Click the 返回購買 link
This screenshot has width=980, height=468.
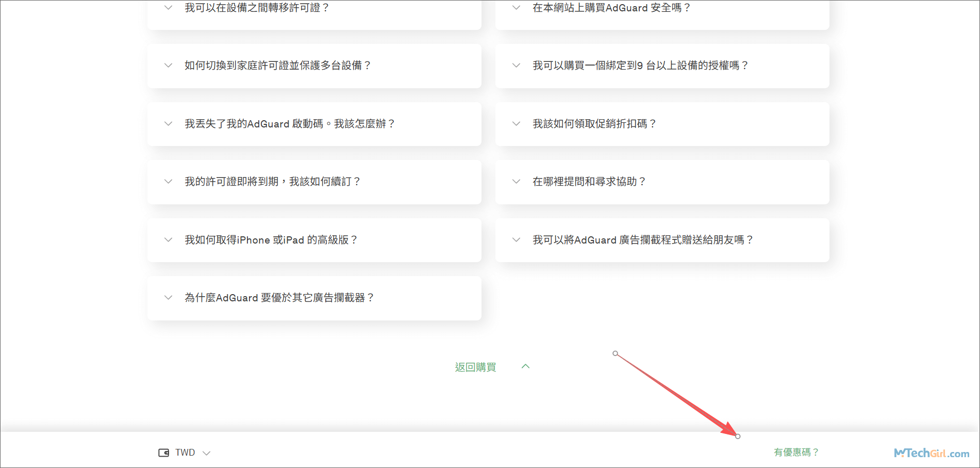(475, 367)
